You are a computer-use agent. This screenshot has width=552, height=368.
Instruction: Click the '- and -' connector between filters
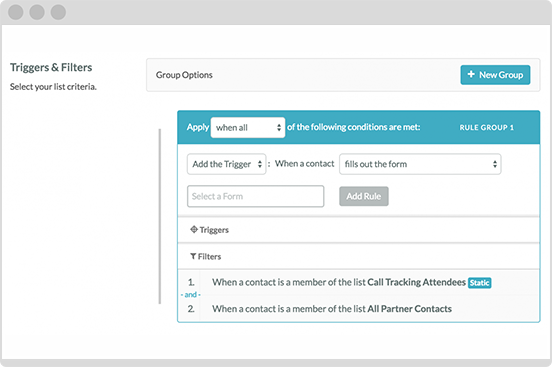[x=190, y=294]
